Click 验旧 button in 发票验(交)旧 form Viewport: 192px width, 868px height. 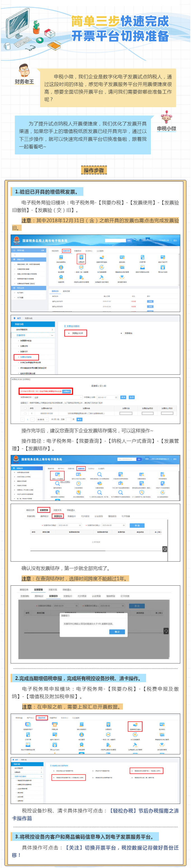click(x=132, y=397)
